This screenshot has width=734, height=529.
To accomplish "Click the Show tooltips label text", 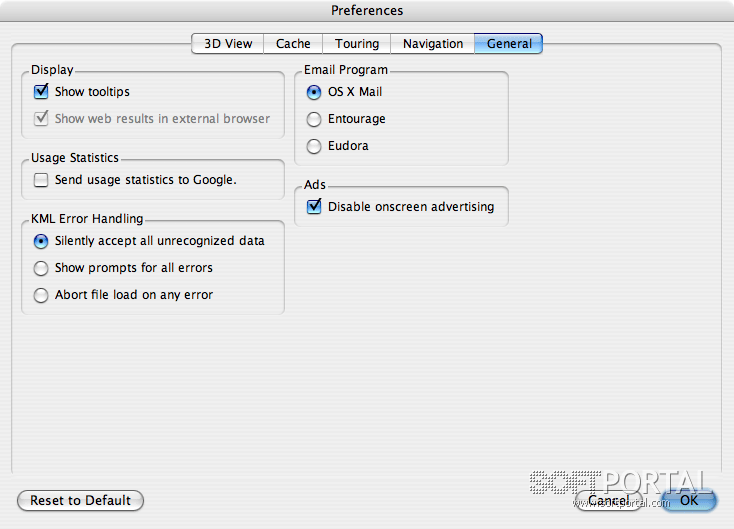I will click(x=92, y=92).
